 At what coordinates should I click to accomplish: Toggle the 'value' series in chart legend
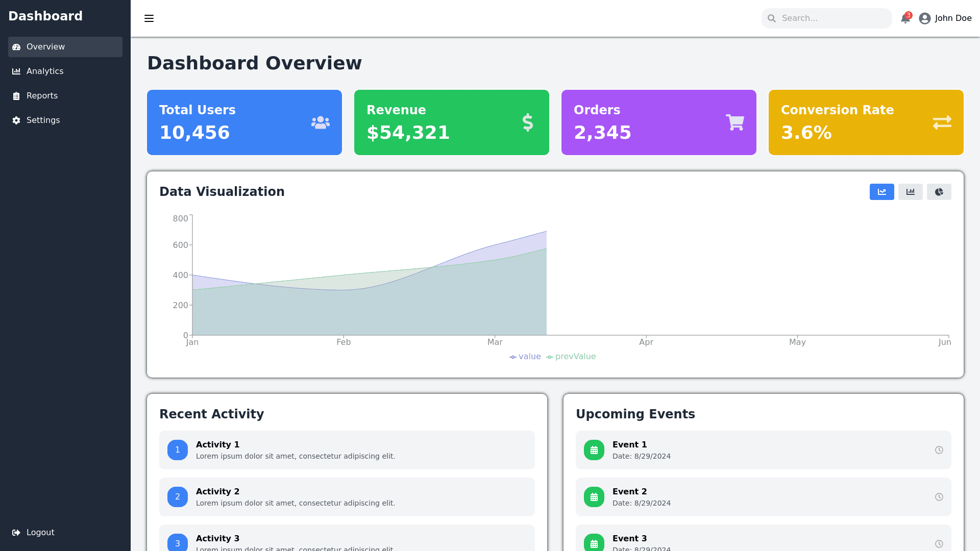pos(525,357)
